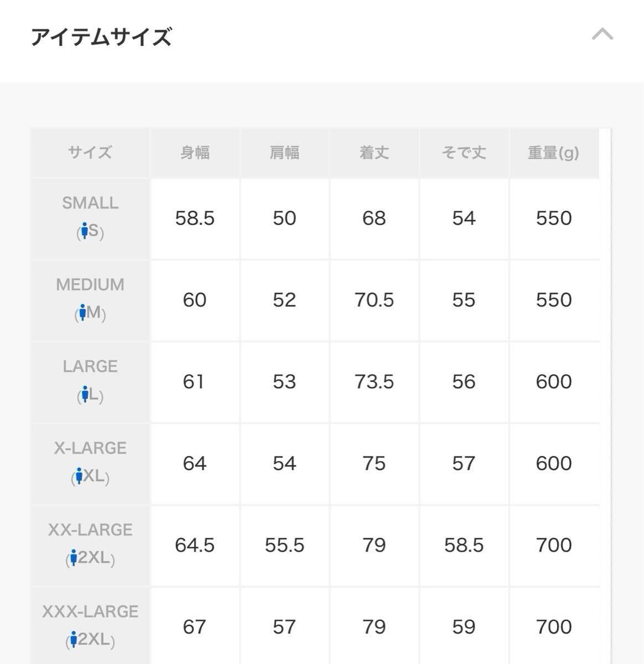Click the 58.5 body width cell for SMALL

195,219
